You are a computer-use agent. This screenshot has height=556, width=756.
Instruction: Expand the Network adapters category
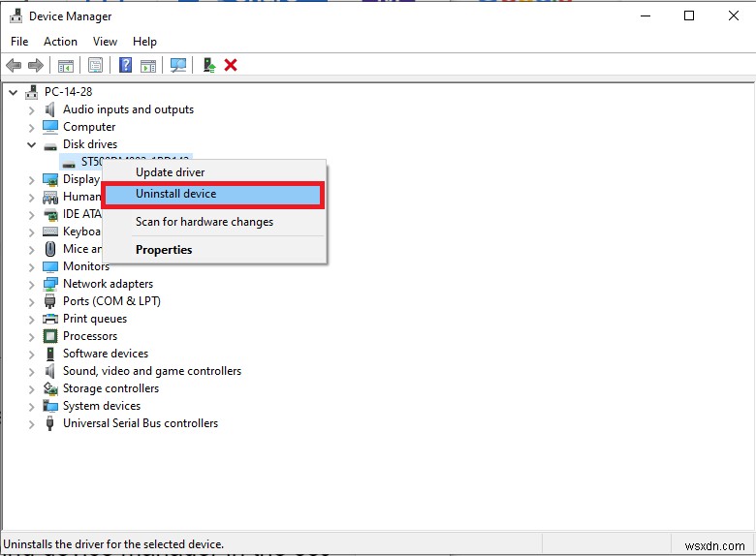tap(31, 285)
